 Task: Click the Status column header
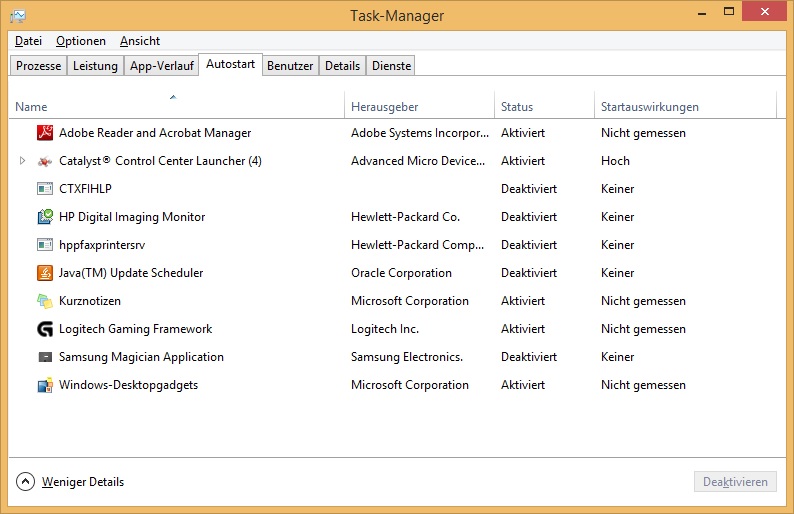pos(517,107)
